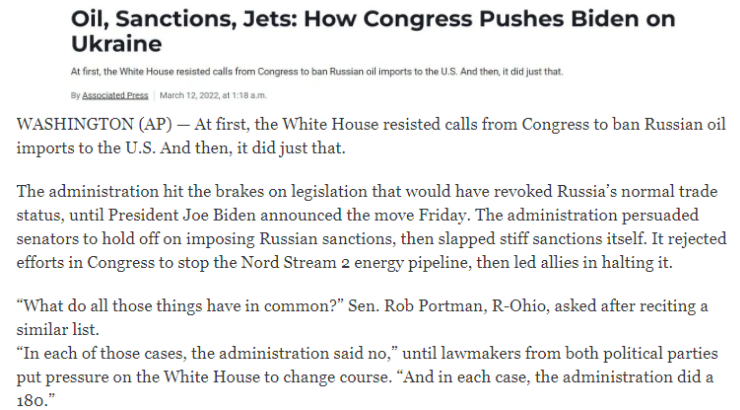Screen dimensions: 740x410
Task: Click 'imports to the U.S.' in first paragraph
Action: pos(85,148)
